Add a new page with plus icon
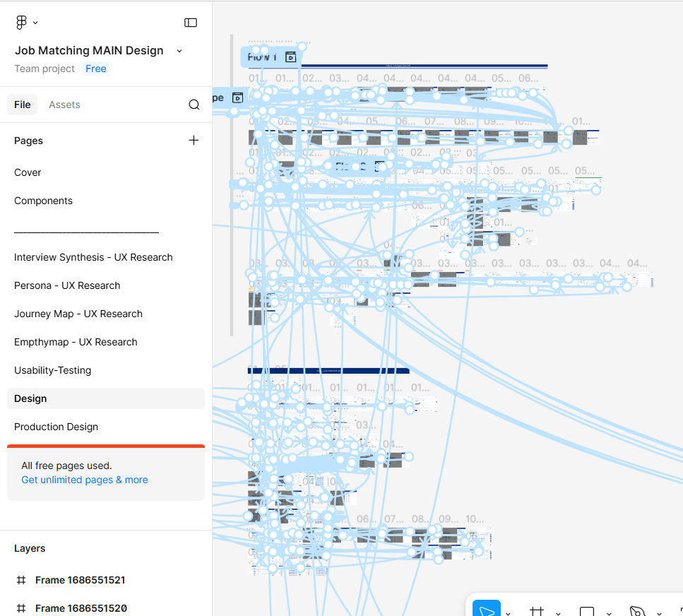Image resolution: width=683 pixels, height=616 pixels. click(x=194, y=141)
